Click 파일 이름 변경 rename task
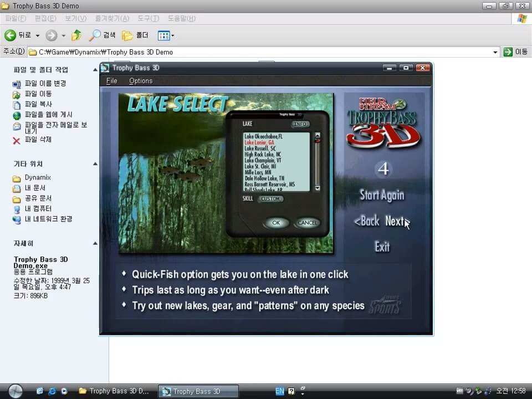Screen dimensions: 532x399 pos(39,84)
